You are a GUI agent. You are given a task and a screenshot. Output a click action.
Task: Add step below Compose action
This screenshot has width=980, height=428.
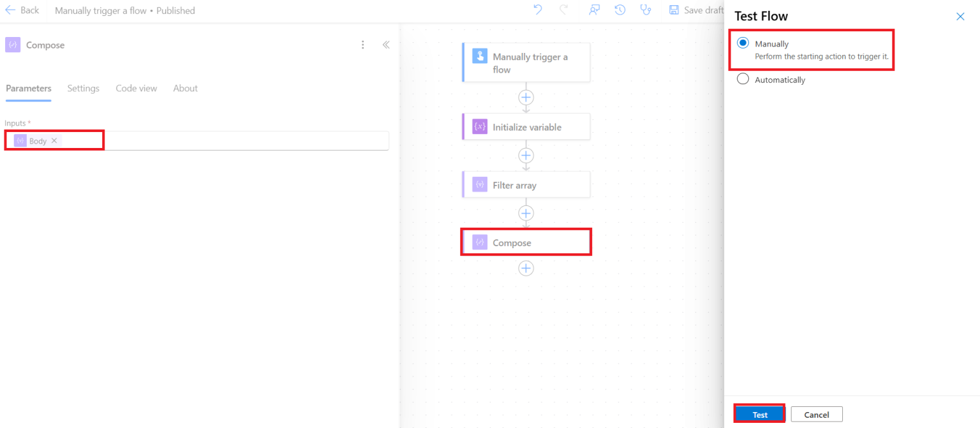pos(526,269)
